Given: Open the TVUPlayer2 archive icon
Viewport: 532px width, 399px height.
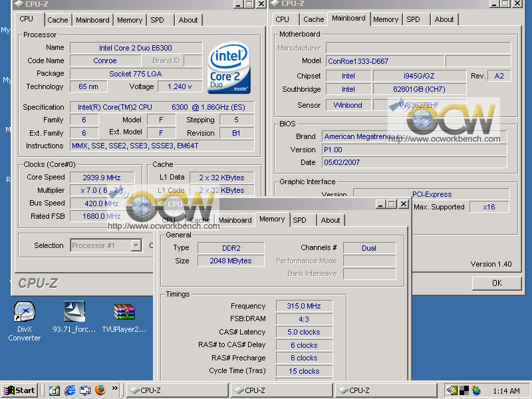Looking at the screenshot, I should pyautogui.click(x=124, y=317).
